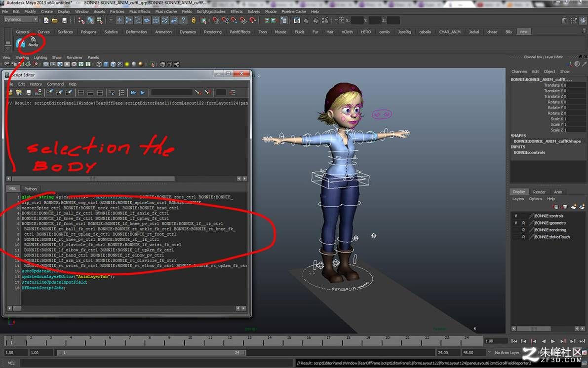Toggle reference mode of BONNIE:geometry layer
Image resolution: width=588 pixels, height=368 pixels.
tap(523, 223)
